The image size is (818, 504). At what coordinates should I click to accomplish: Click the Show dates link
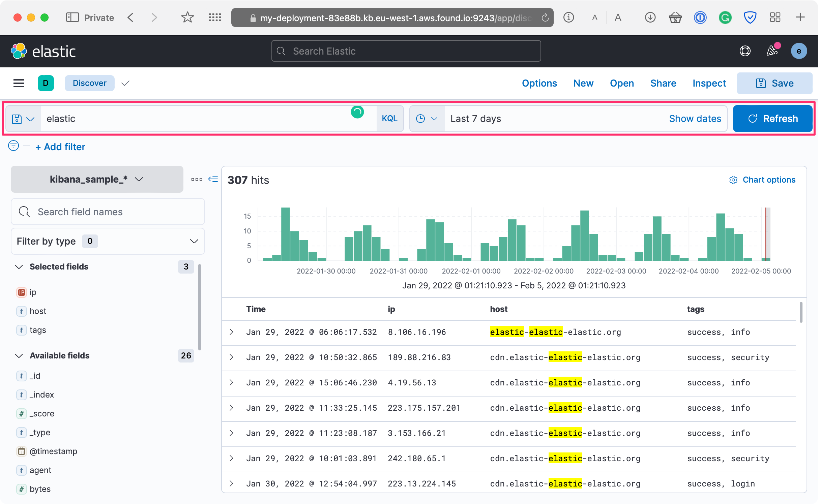coord(695,119)
